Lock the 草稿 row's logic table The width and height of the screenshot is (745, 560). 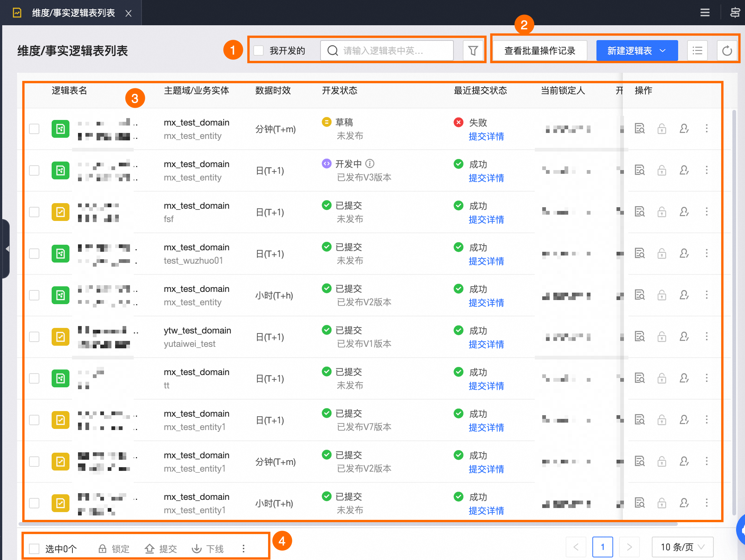click(662, 128)
